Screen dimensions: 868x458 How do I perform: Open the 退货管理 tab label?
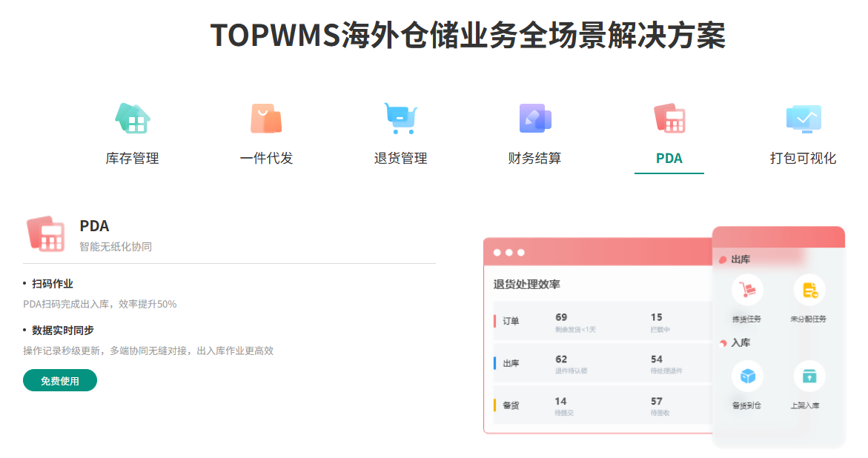tap(400, 159)
